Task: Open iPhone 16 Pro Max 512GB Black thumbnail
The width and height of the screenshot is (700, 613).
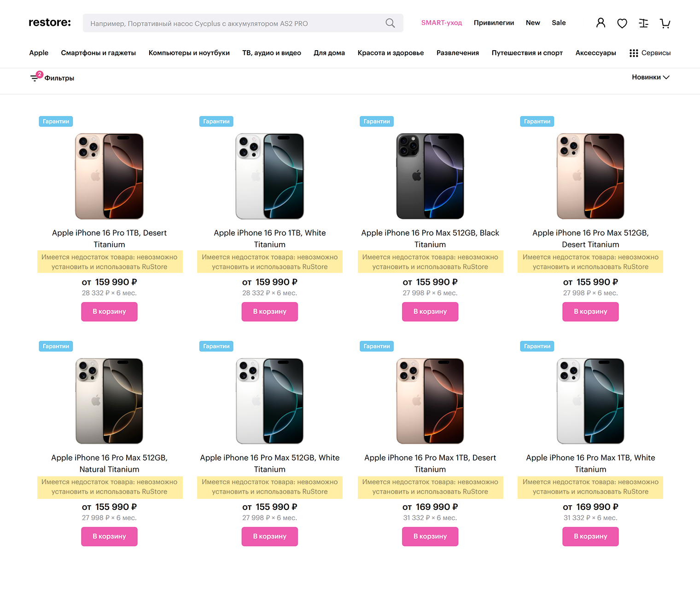Action: pos(430,176)
